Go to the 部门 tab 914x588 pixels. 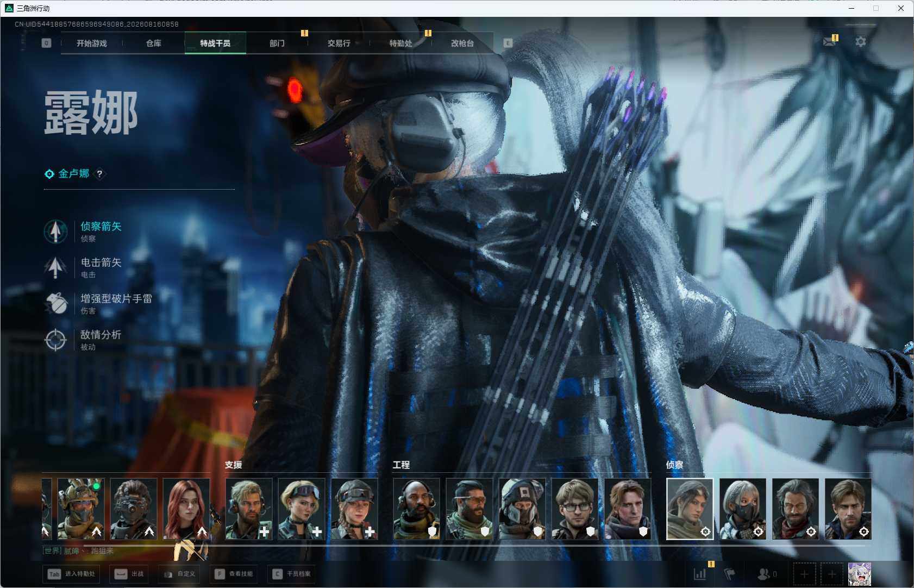277,43
